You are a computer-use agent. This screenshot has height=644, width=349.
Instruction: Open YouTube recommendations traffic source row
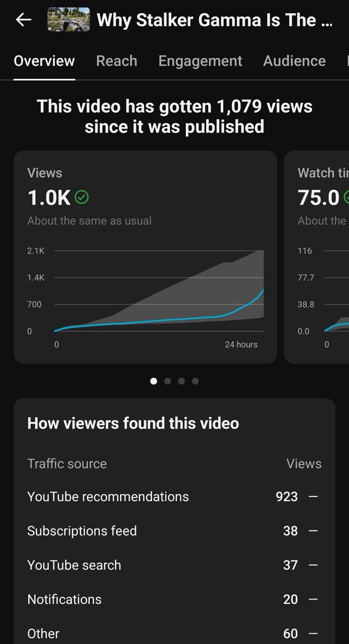(x=174, y=497)
